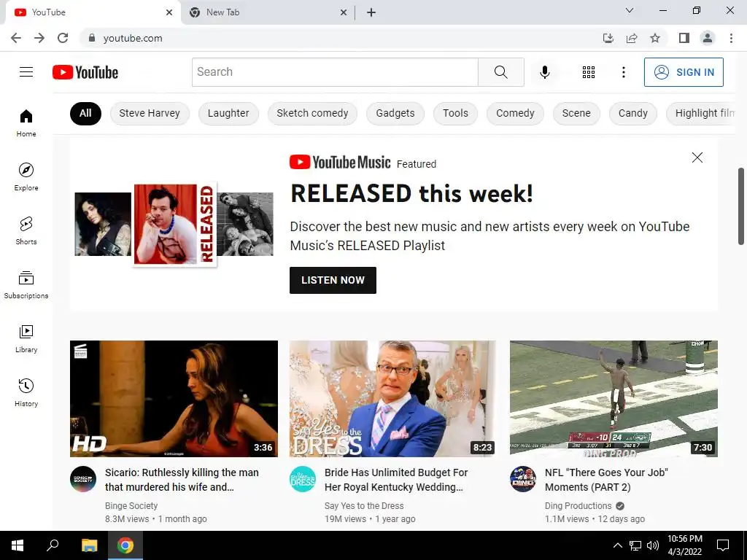
Task: Click the YouTube logo
Action: click(85, 72)
